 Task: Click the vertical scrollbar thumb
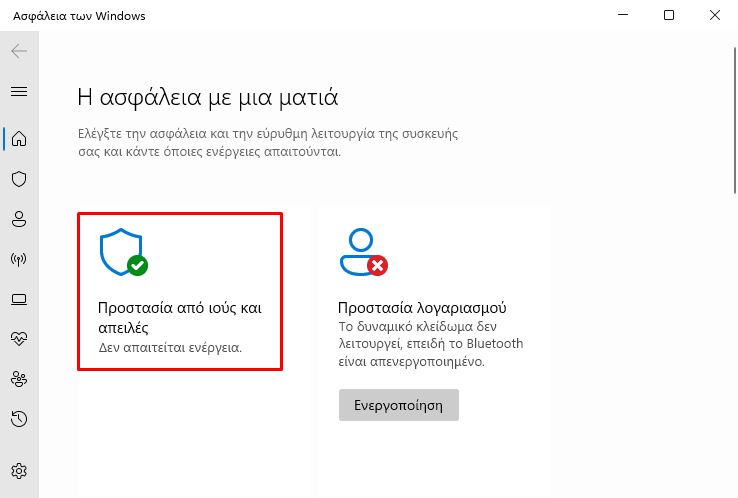[x=735, y=120]
